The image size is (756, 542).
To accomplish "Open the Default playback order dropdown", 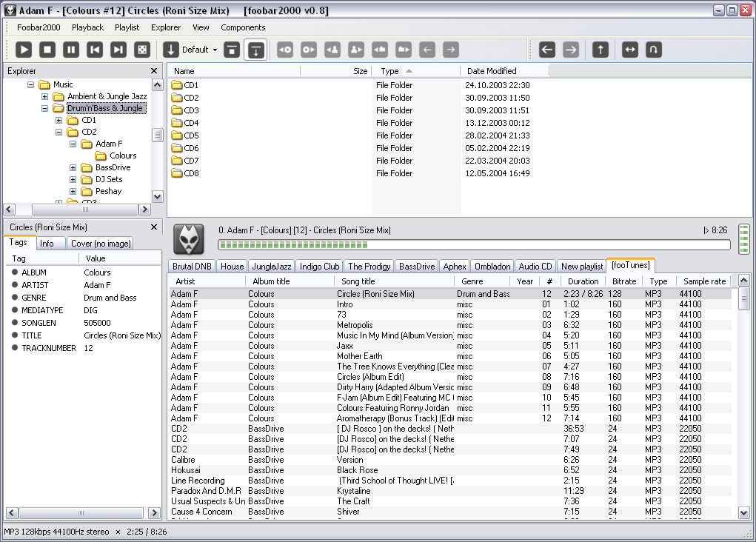I will (200, 50).
